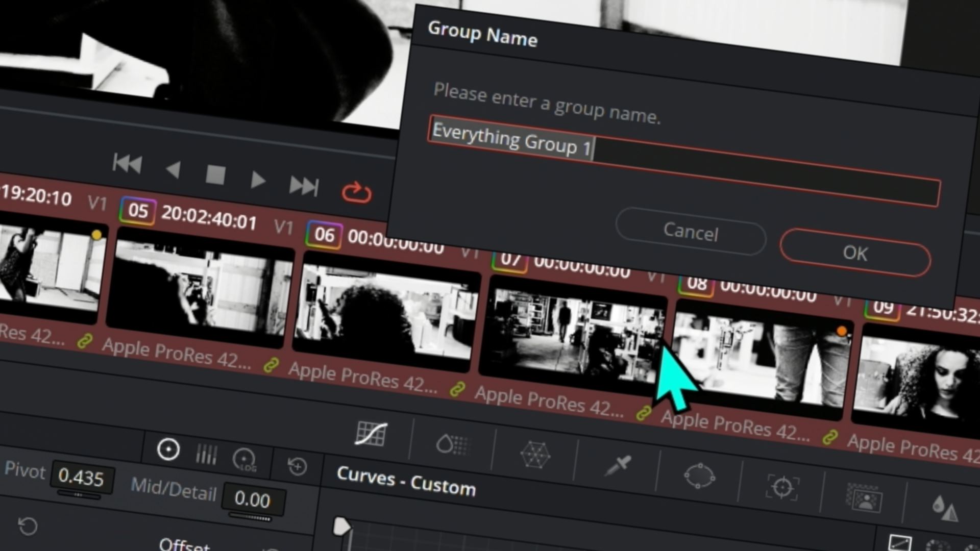Switch to Primaries Bars mode
The width and height of the screenshot is (980, 551).
click(x=206, y=454)
